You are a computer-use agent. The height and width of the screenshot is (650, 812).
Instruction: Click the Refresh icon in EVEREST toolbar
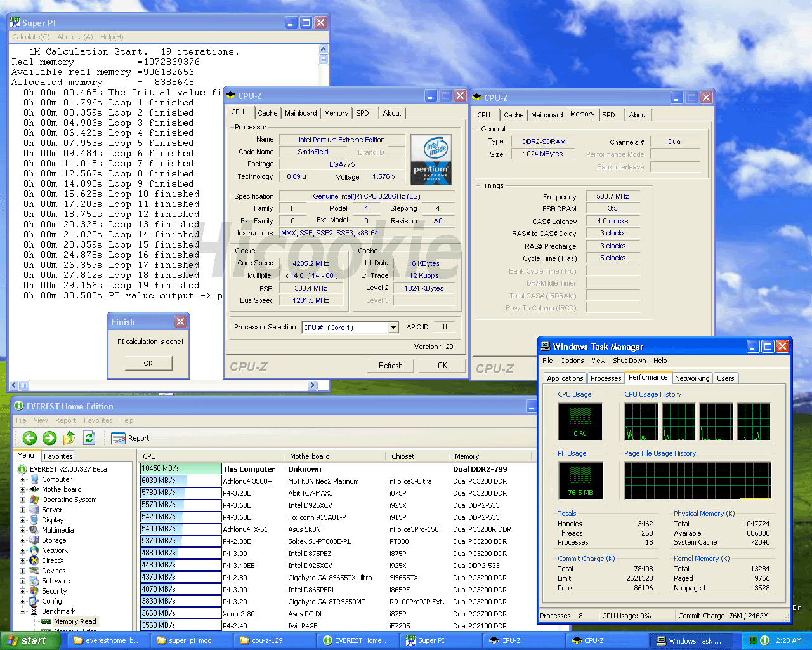coord(89,438)
